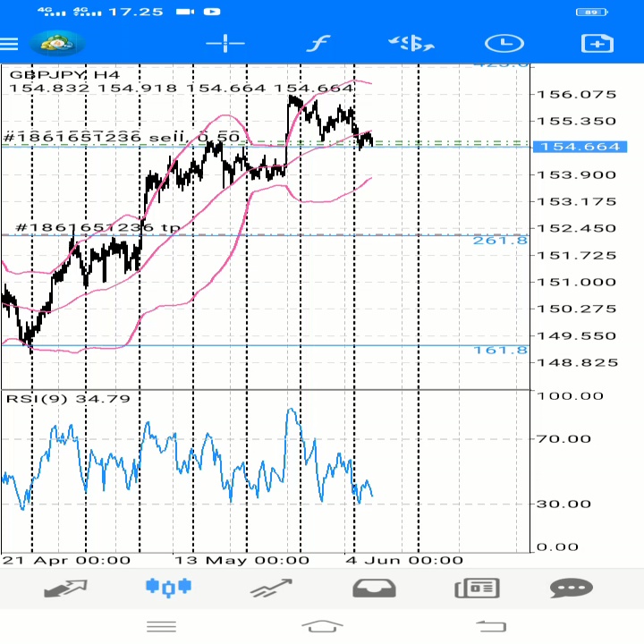Open the symbol selection dollar icon
The width and height of the screenshot is (644, 644).
click(x=411, y=44)
